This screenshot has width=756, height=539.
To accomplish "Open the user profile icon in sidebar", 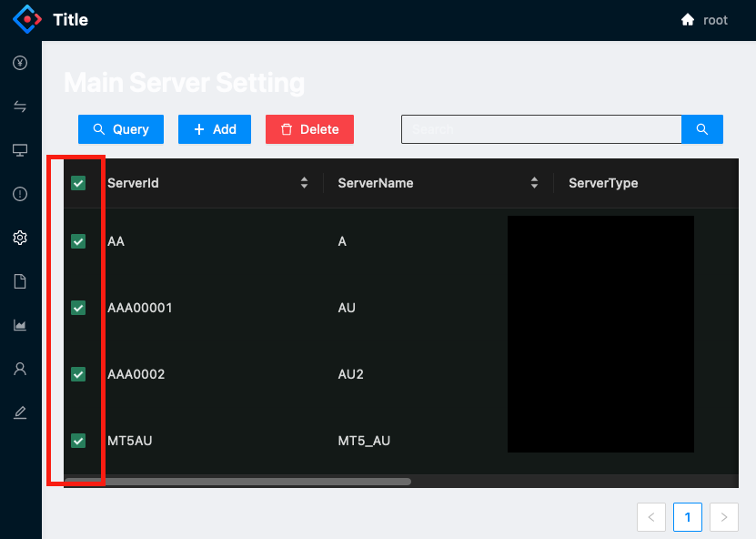I will (x=19, y=368).
